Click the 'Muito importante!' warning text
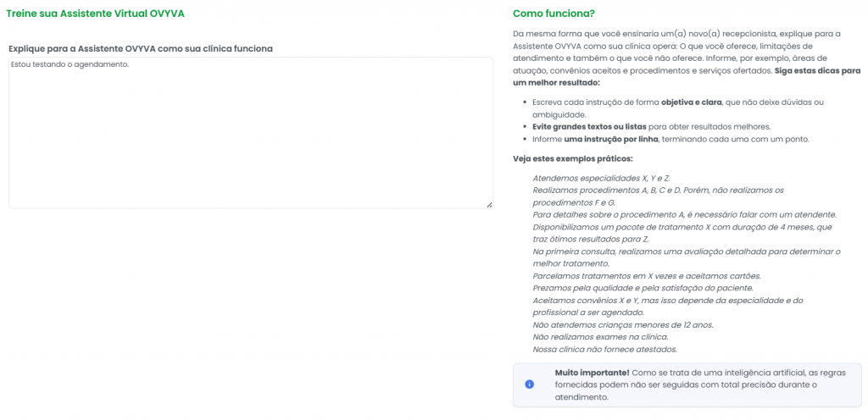Image resolution: width=868 pixels, height=420 pixels. [x=592, y=373]
